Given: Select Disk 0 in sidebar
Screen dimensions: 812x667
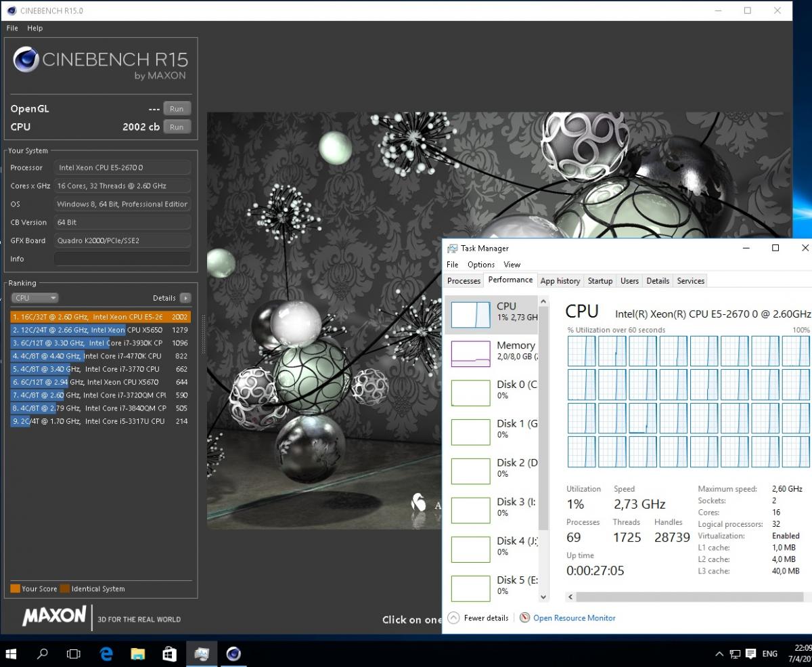Looking at the screenshot, I should 492,393.
